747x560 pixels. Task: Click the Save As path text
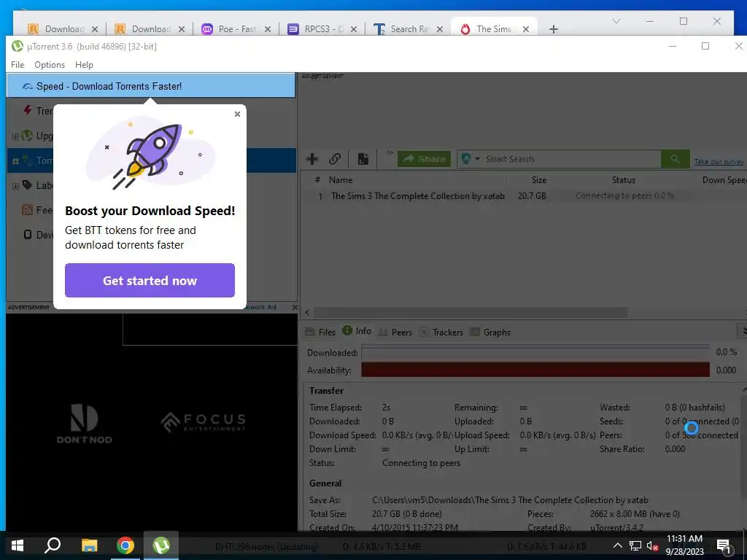pos(510,500)
